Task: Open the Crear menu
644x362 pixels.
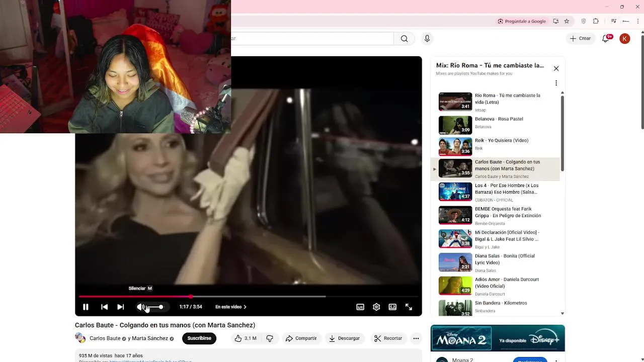Action: click(580, 39)
